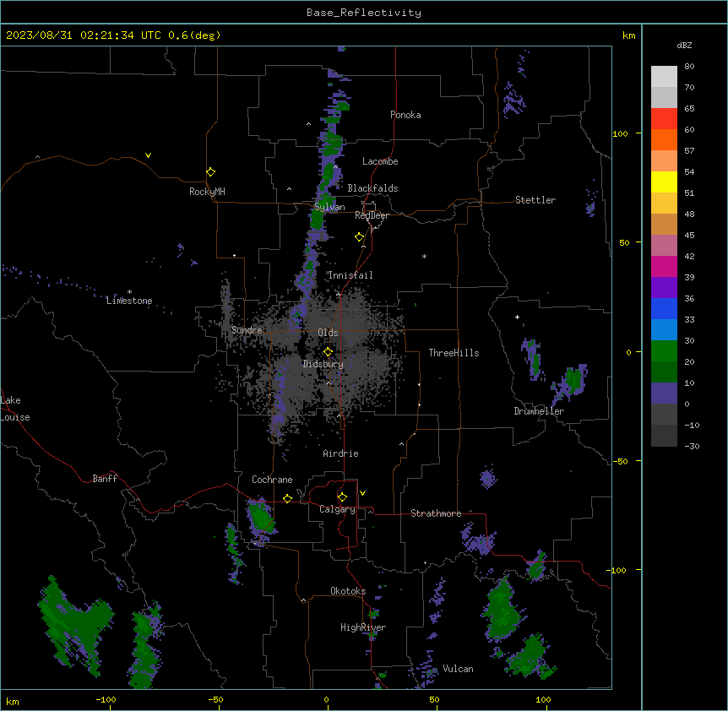The image size is (728, 711).
Task: Click the RedDeer city label
Action: click(x=372, y=214)
